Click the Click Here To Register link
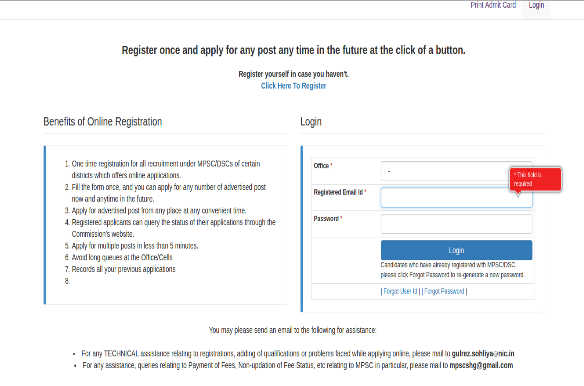The width and height of the screenshot is (584, 386). click(293, 86)
